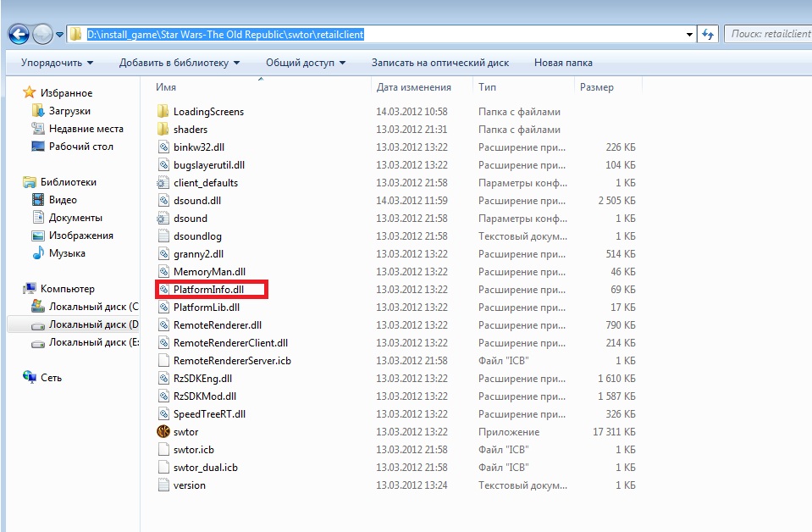
Task: Select the swtor_dual.icb file name
Action: click(x=206, y=468)
